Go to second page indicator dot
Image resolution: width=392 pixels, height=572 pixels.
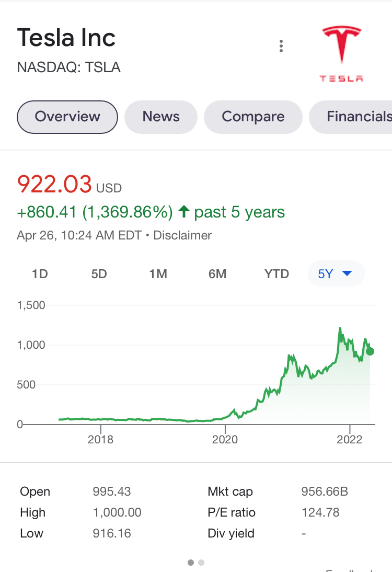(x=201, y=563)
